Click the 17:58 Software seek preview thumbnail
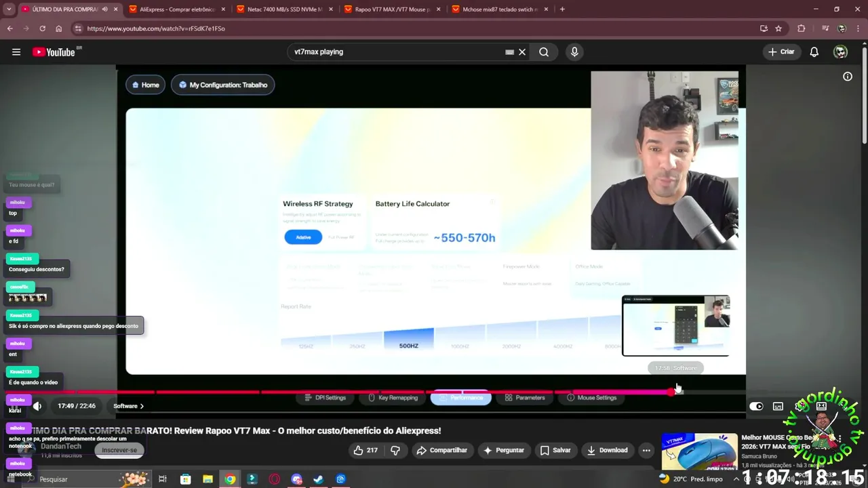Viewport: 868px width, 488px height. [675, 325]
